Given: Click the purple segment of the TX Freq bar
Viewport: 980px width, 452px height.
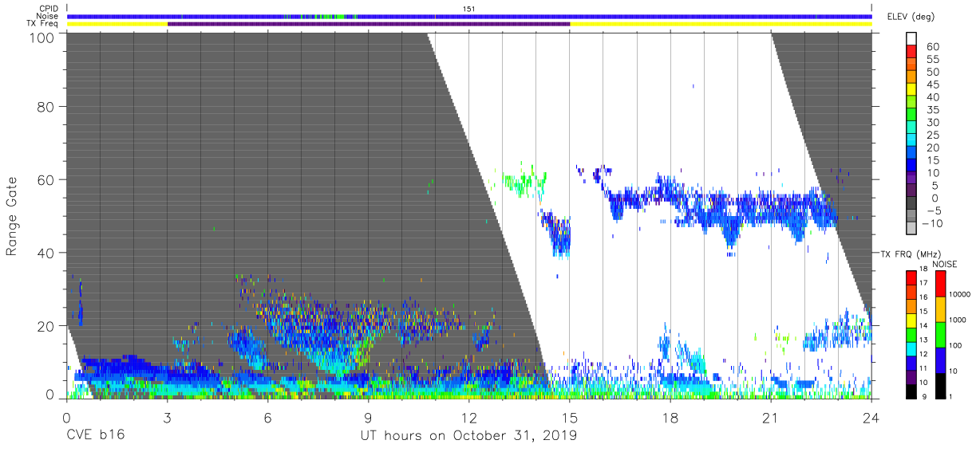Looking at the screenshot, I should (369, 24).
